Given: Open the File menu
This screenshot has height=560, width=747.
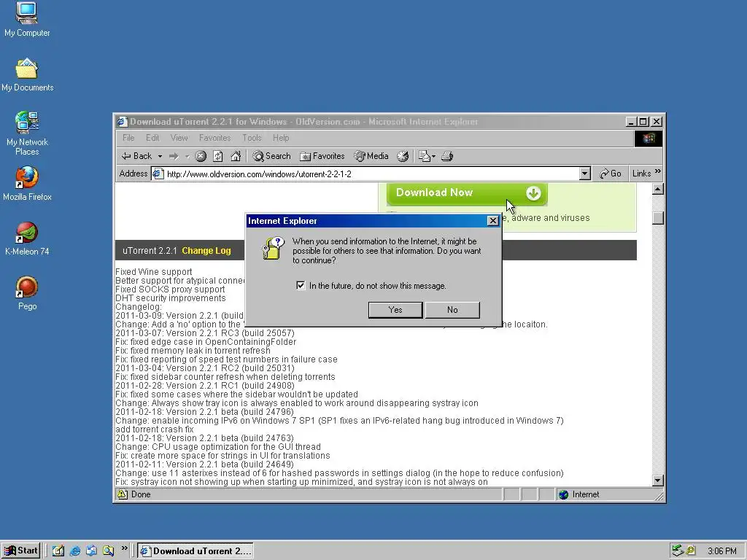Looking at the screenshot, I should point(128,138).
